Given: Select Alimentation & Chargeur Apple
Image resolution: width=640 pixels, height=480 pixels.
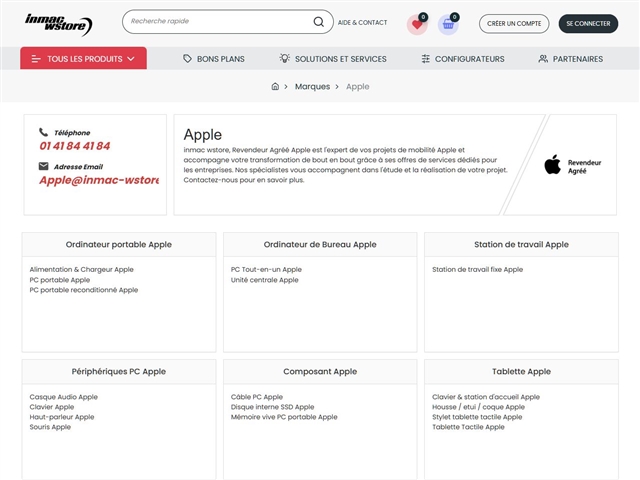Looking at the screenshot, I should click(x=81, y=269).
